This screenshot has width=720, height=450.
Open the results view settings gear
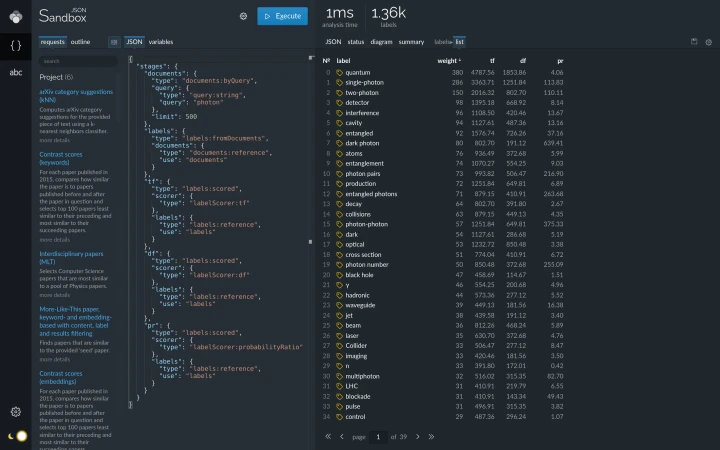point(709,42)
